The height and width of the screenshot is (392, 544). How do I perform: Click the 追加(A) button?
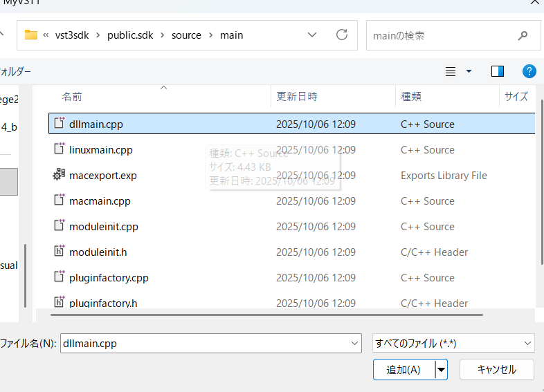[x=404, y=370]
